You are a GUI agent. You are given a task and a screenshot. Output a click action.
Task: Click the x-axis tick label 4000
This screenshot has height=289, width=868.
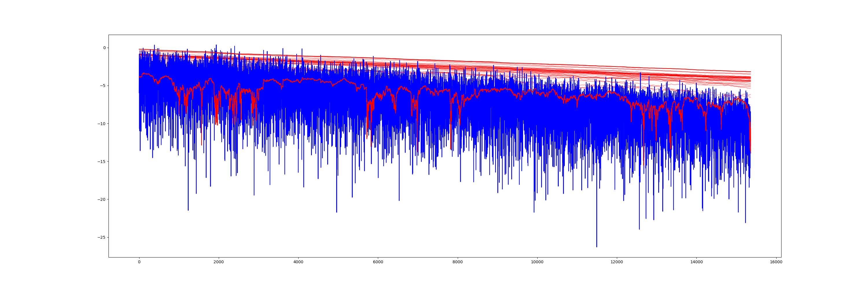pyautogui.click(x=298, y=262)
